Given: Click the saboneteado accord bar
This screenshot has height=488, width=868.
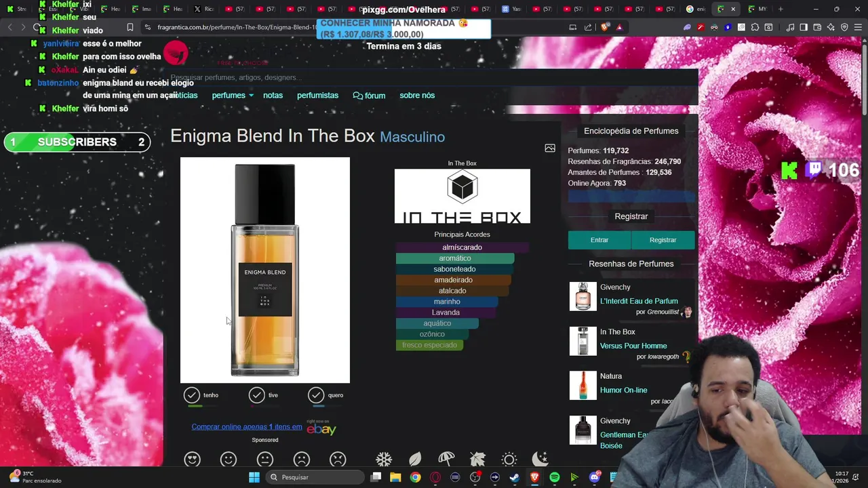Looking at the screenshot, I should click(x=454, y=269).
